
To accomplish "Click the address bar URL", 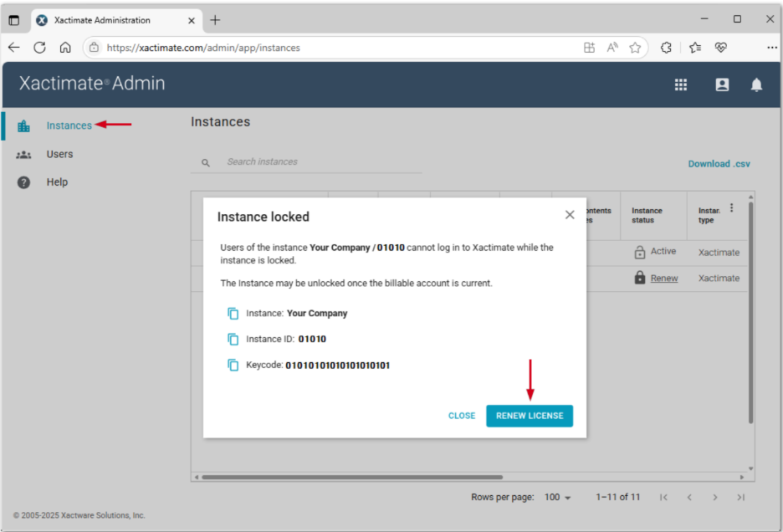I will click(203, 48).
